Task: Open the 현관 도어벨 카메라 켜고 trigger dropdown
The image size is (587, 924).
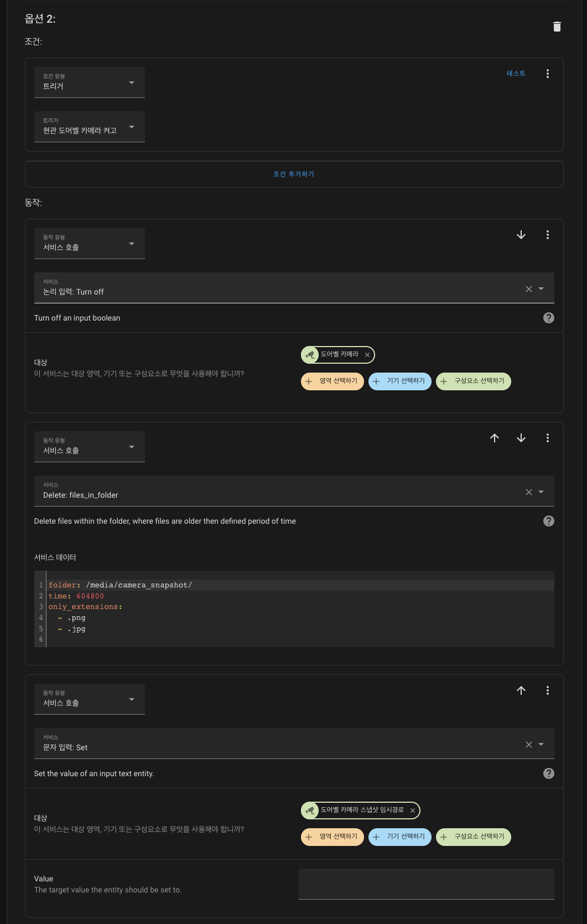Action: tap(89, 127)
